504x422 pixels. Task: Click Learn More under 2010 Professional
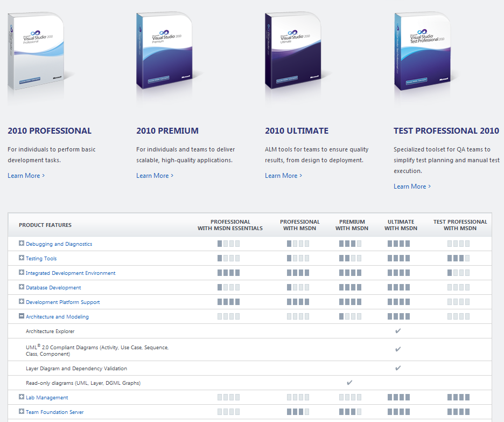click(x=26, y=176)
